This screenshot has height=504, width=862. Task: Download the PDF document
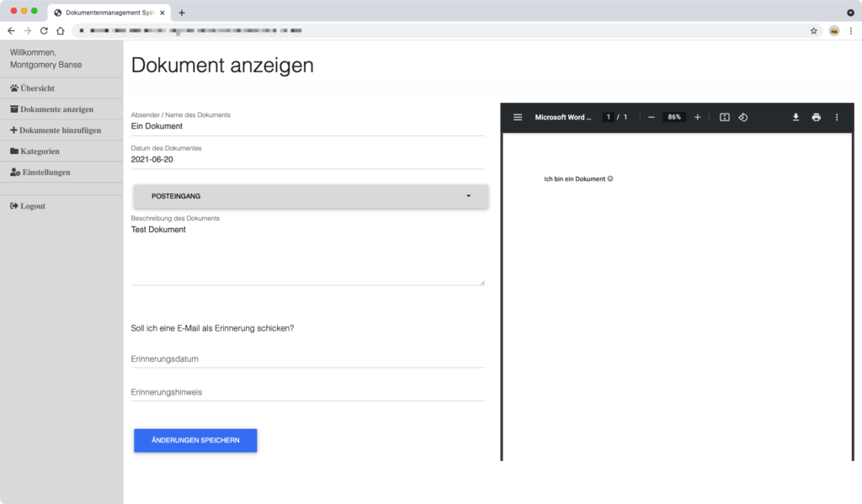point(795,117)
